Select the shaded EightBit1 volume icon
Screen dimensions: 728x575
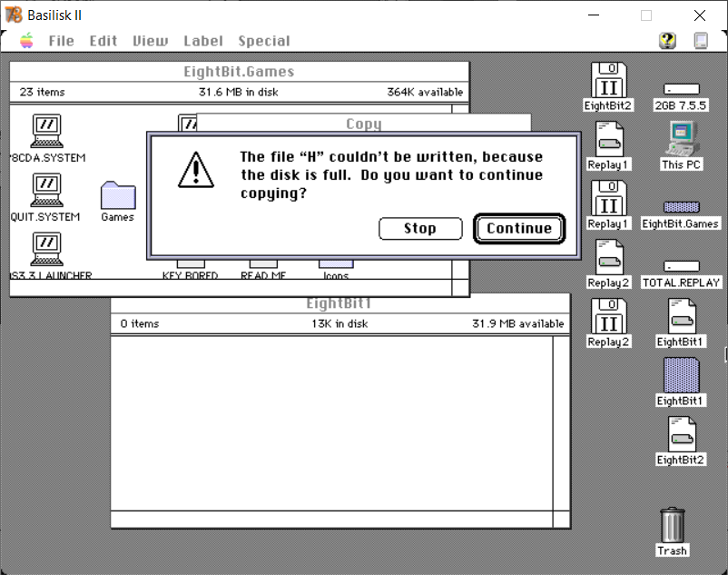pos(682,375)
